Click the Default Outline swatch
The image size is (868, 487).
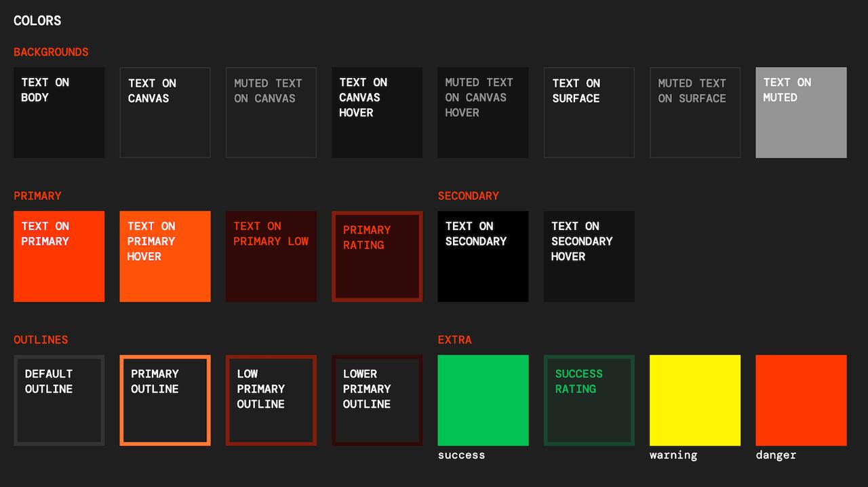click(x=59, y=400)
